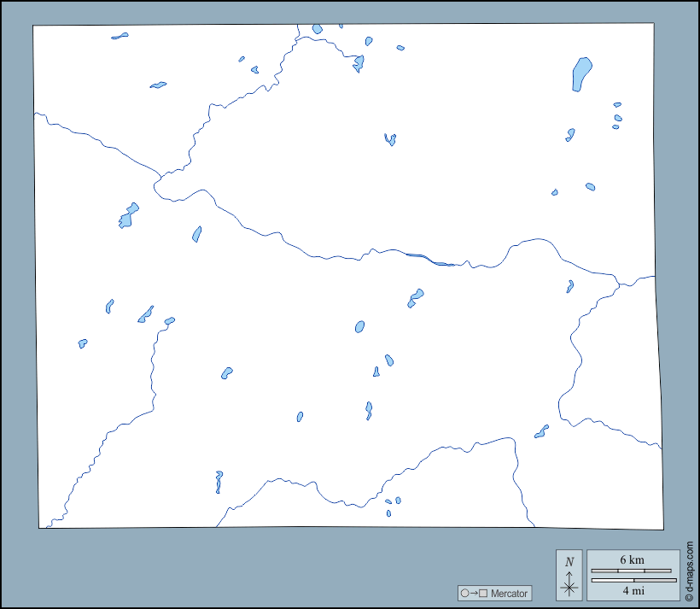The height and width of the screenshot is (609, 700).
Task: Click the 4 mi scale label text
Action: [632, 590]
